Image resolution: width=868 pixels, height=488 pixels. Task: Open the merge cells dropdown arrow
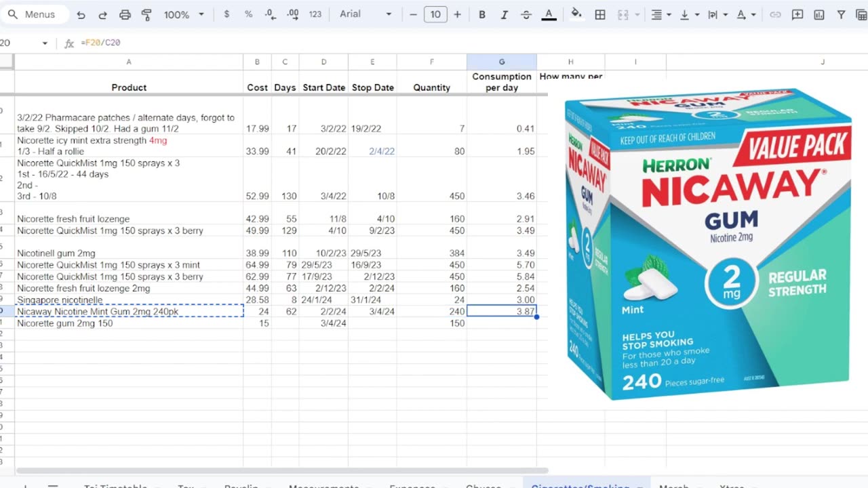tap(637, 14)
